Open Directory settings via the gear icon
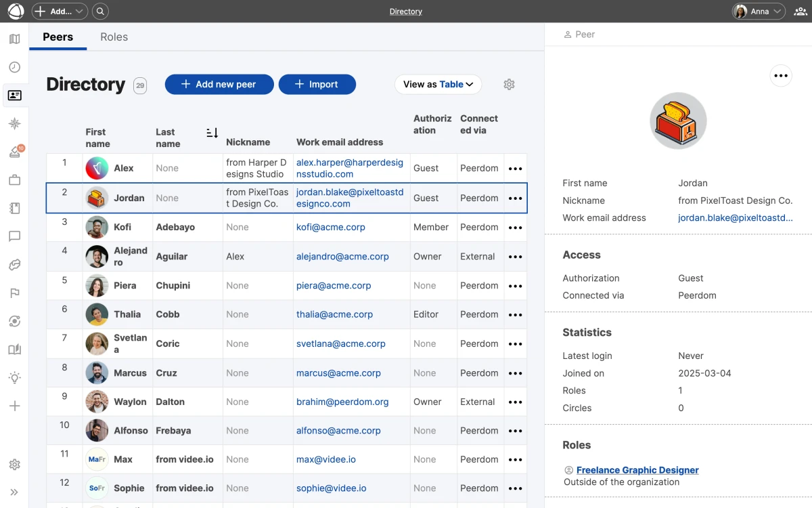 pos(509,84)
